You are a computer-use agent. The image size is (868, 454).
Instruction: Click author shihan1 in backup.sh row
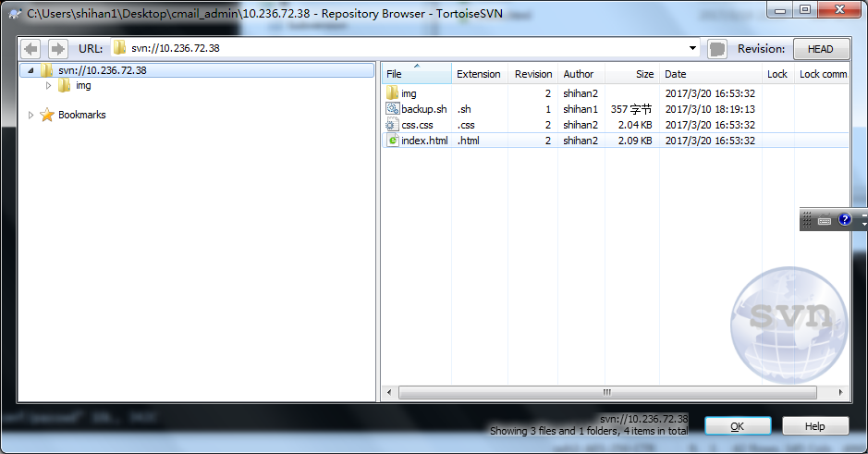(581, 109)
